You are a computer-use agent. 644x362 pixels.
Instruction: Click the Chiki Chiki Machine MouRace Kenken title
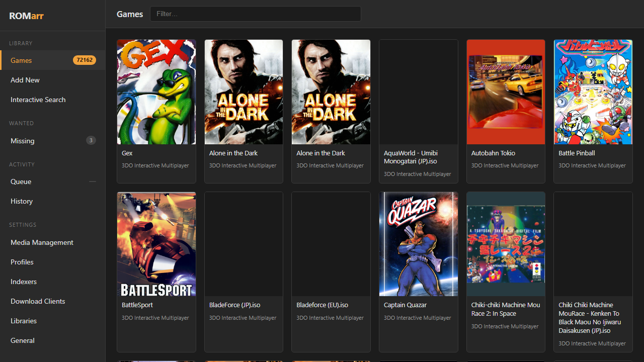(590, 318)
